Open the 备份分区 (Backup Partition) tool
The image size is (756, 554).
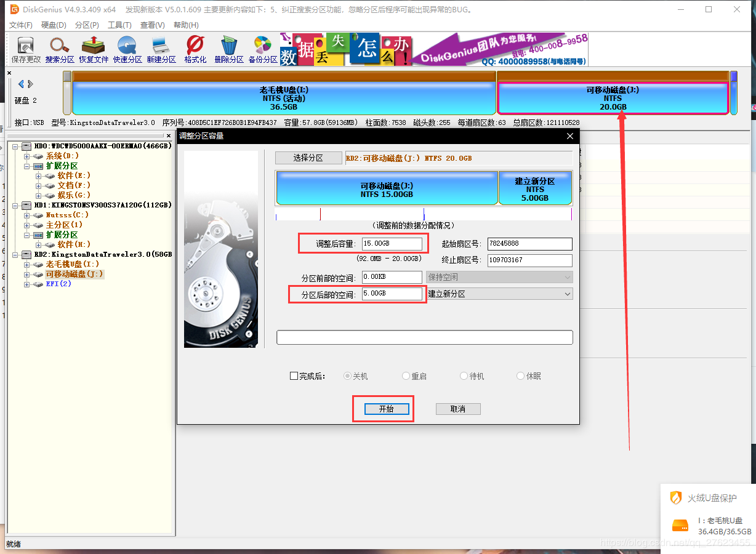point(262,48)
